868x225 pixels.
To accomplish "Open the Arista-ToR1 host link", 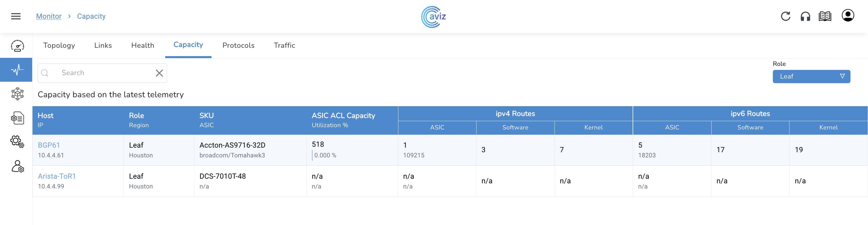I will 57,176.
